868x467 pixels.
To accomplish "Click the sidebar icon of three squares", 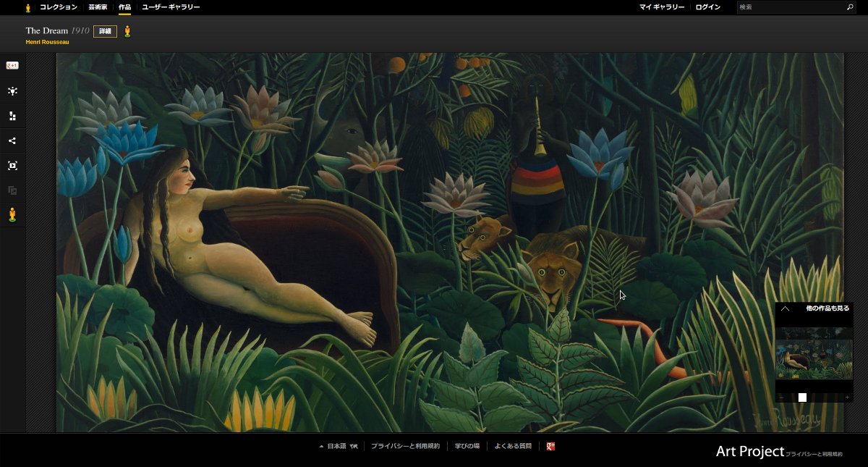I will (x=12, y=116).
